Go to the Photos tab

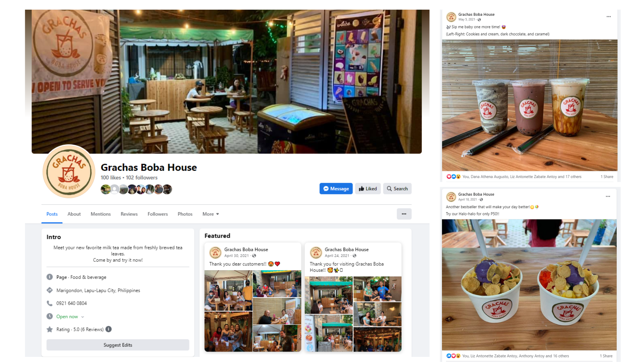coord(185,214)
